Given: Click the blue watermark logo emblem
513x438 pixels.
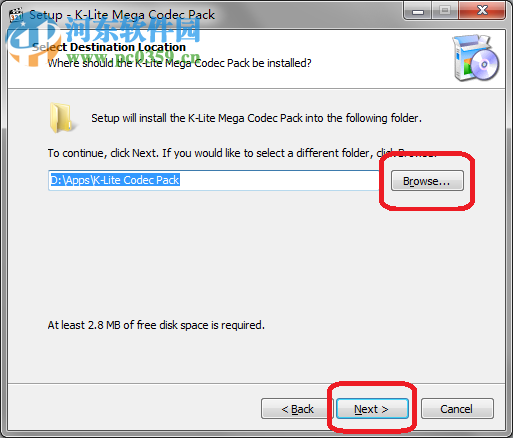Looking at the screenshot, I should point(33,40).
